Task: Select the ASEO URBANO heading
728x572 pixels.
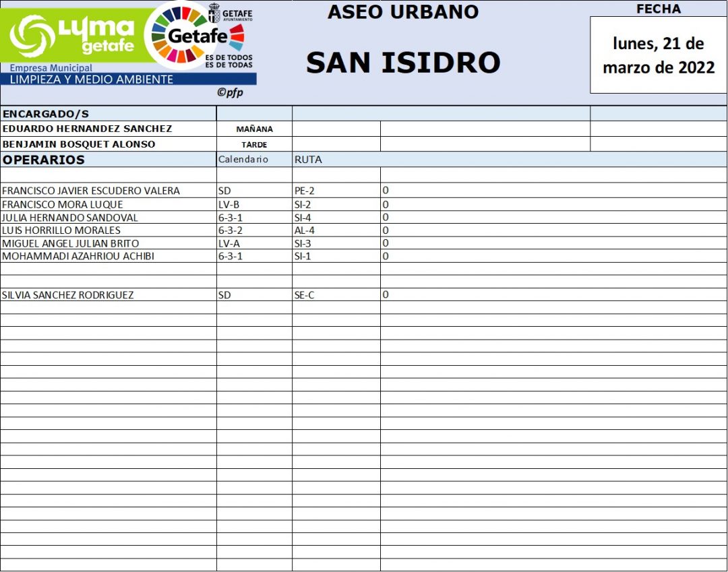Action: click(403, 11)
